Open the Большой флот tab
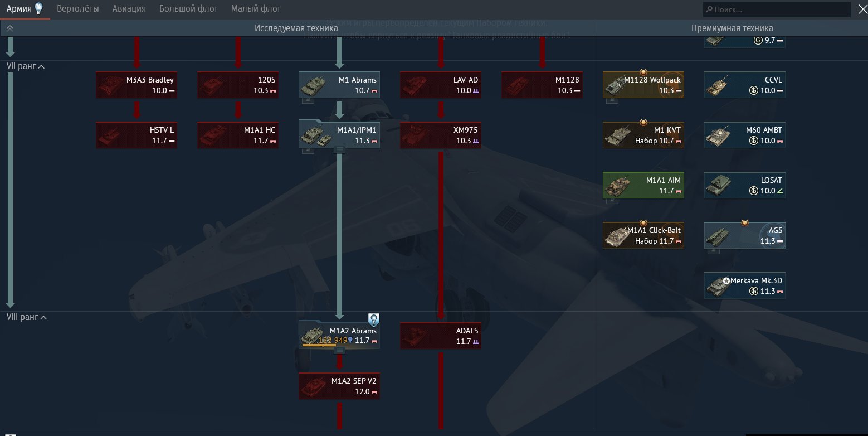868x436 pixels. coord(188,9)
